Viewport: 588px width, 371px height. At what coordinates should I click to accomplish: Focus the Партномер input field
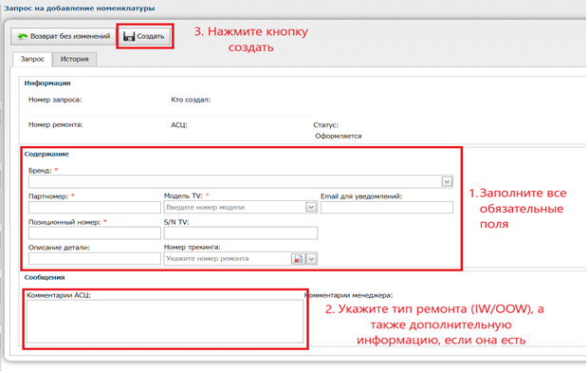pyautogui.click(x=95, y=208)
